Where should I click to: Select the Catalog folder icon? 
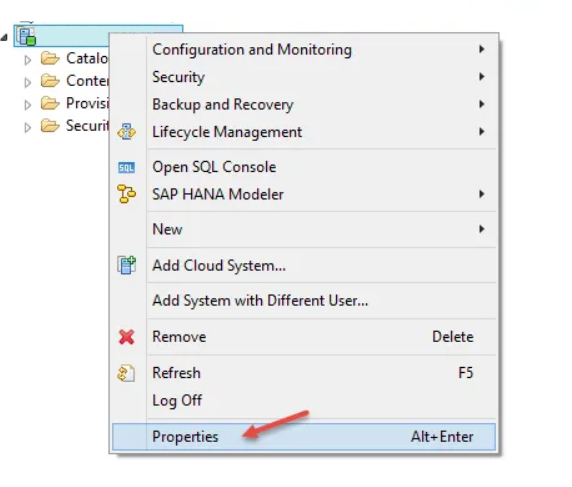tap(50, 58)
